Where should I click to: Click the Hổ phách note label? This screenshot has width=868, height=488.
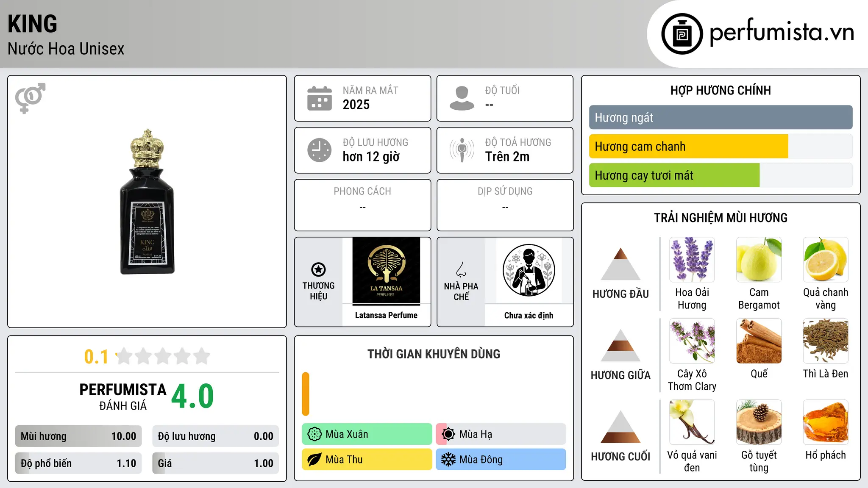[826, 455]
